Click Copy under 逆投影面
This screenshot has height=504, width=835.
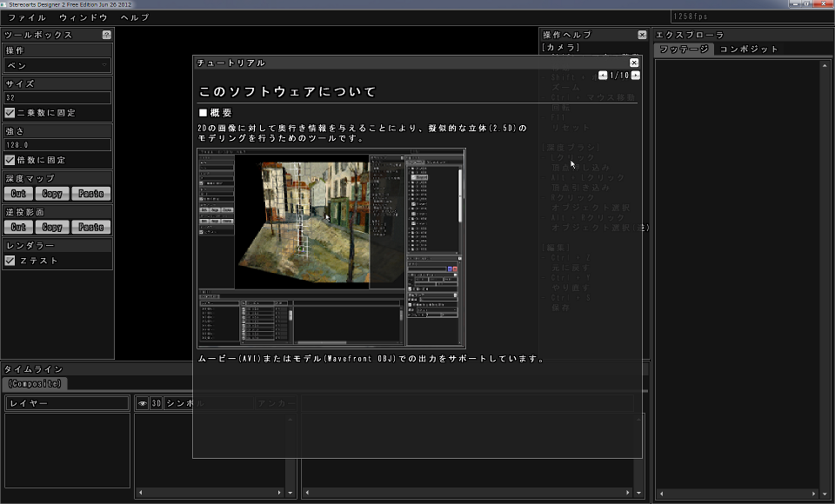point(52,228)
